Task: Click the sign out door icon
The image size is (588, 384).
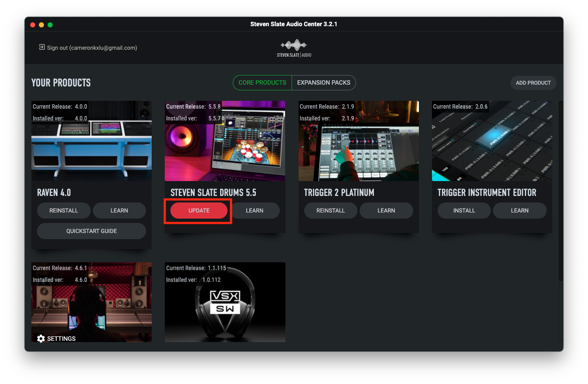Action: (x=42, y=47)
